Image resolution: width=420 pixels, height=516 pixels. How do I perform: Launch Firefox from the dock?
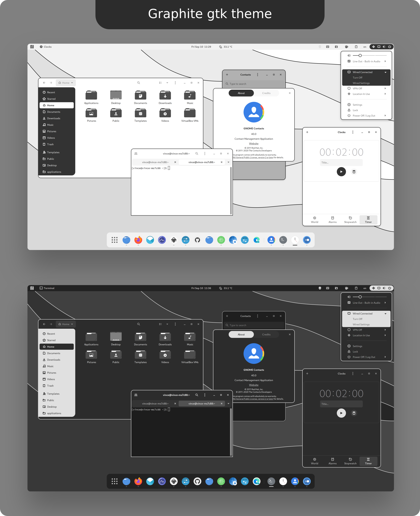[x=138, y=240]
